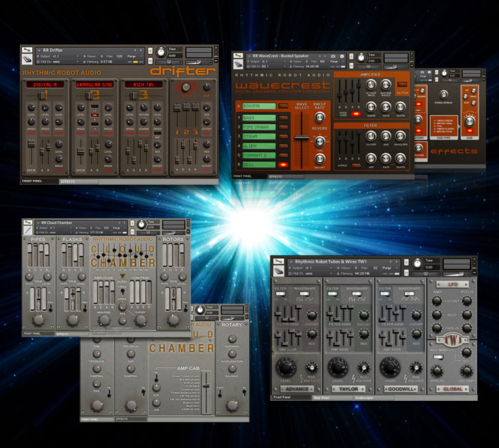Toggle the Filter Lo/Hi switch in TW1 ADVANCE module
499x448 pixels.
[x=280, y=294]
